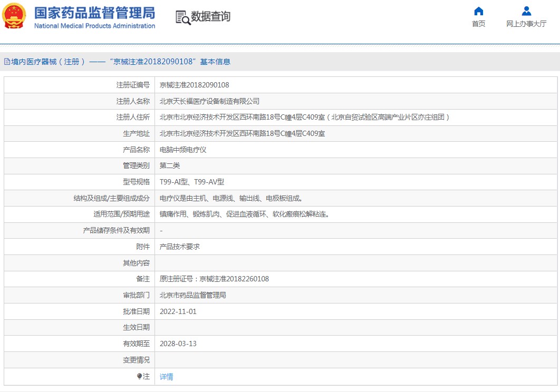This screenshot has width=560, height=392.
Task: Open the 数据查询 search icon
Action: (183, 17)
